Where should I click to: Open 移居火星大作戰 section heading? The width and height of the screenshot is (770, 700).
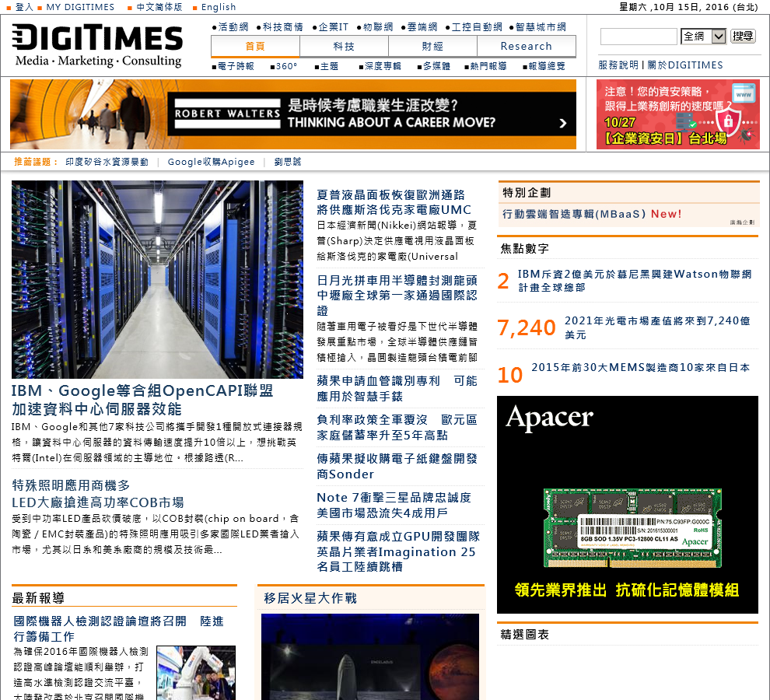(310, 598)
